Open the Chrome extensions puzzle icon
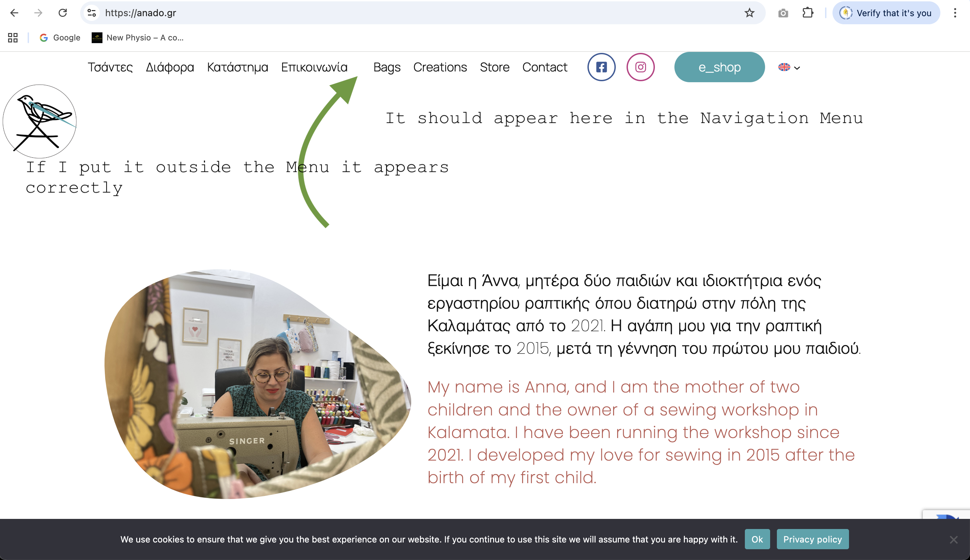Image resolution: width=970 pixels, height=560 pixels. (808, 13)
